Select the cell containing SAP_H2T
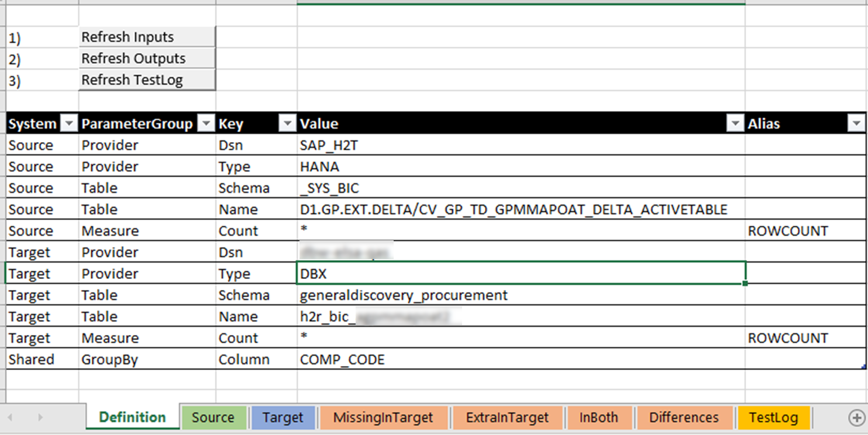 click(x=521, y=145)
